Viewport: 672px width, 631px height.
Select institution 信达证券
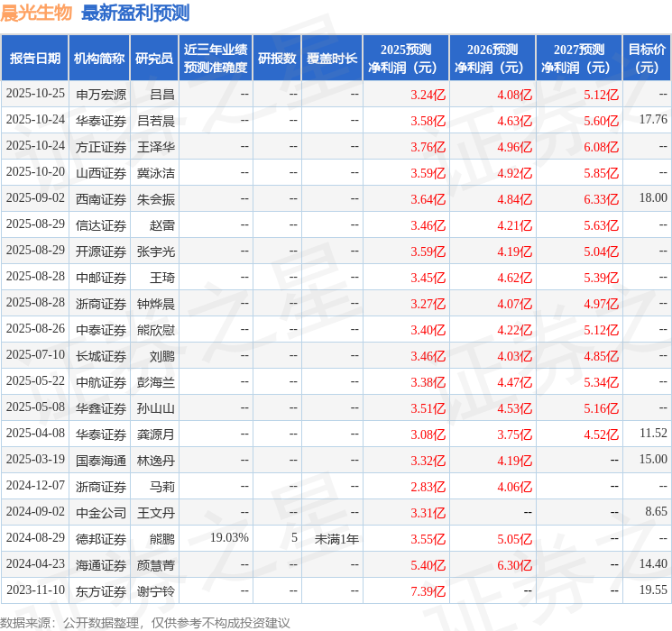(101, 224)
